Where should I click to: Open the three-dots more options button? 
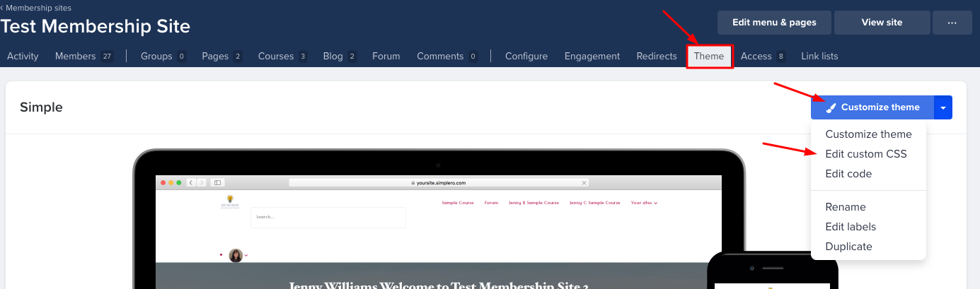click(952, 23)
